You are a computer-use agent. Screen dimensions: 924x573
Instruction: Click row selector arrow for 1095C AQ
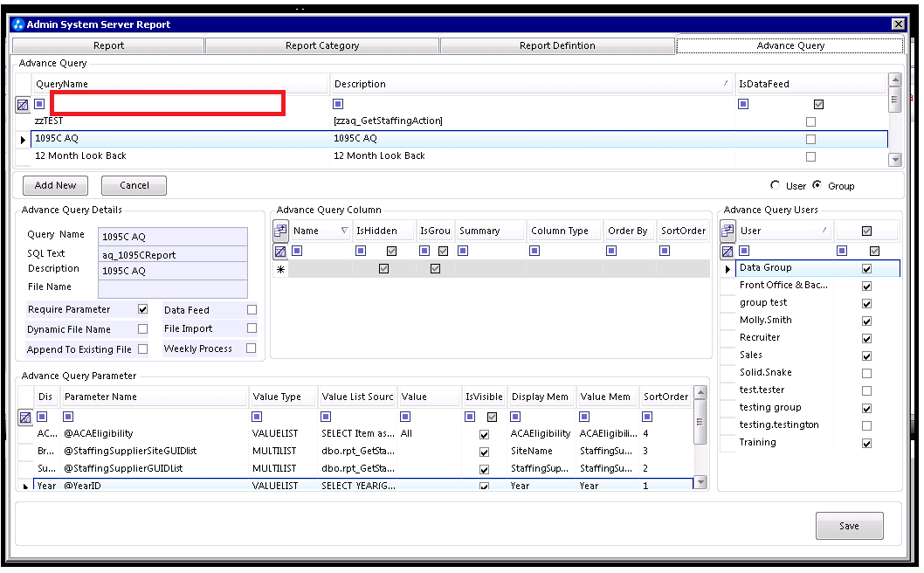(23, 140)
